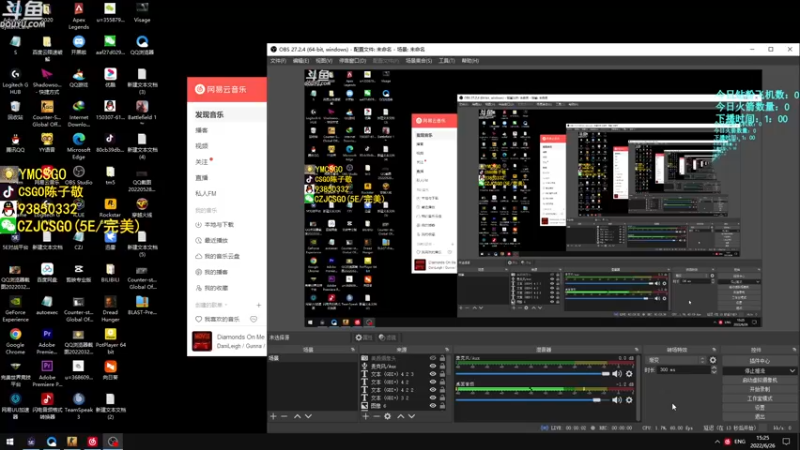Undock the Sources panel via header icon

447,350
